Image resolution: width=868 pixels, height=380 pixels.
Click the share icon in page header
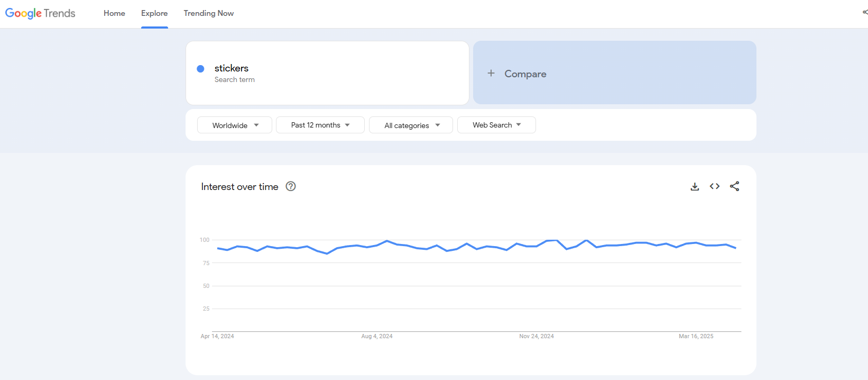click(x=865, y=12)
